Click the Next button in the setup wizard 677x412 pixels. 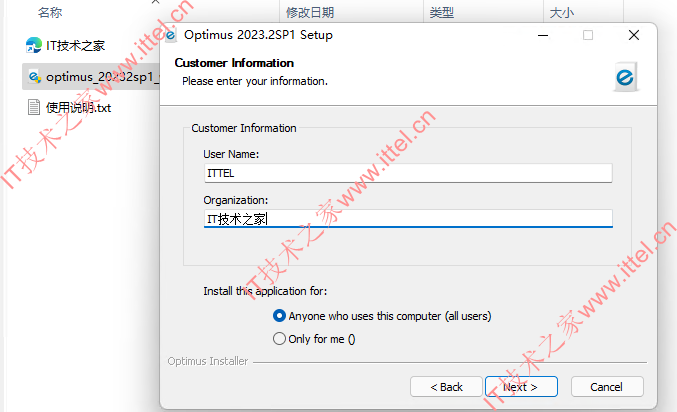[521, 387]
